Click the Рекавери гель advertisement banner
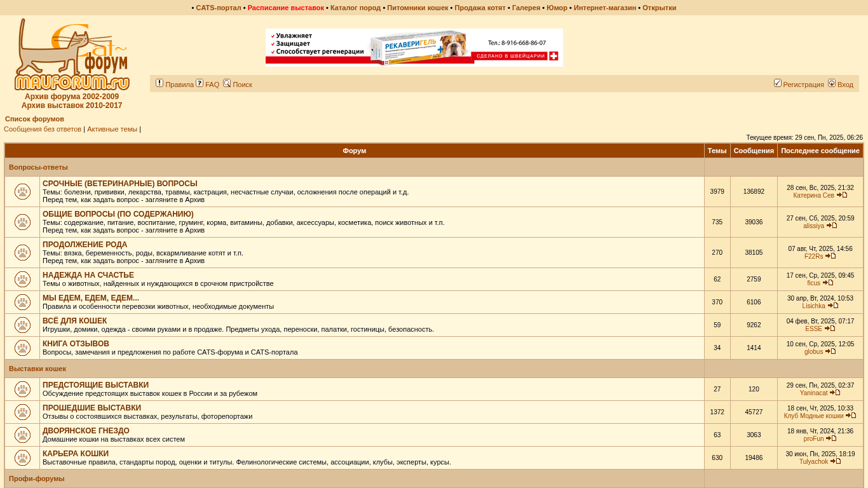Screen dimensions: 868x488 click(414, 48)
